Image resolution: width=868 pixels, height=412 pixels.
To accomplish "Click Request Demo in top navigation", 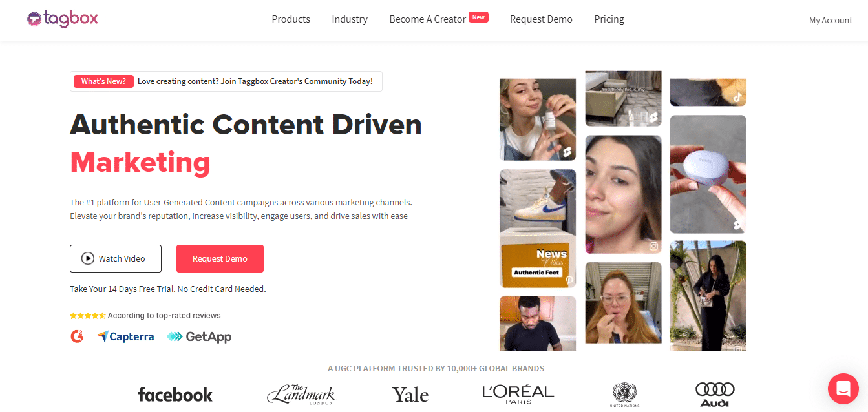I will [x=541, y=19].
